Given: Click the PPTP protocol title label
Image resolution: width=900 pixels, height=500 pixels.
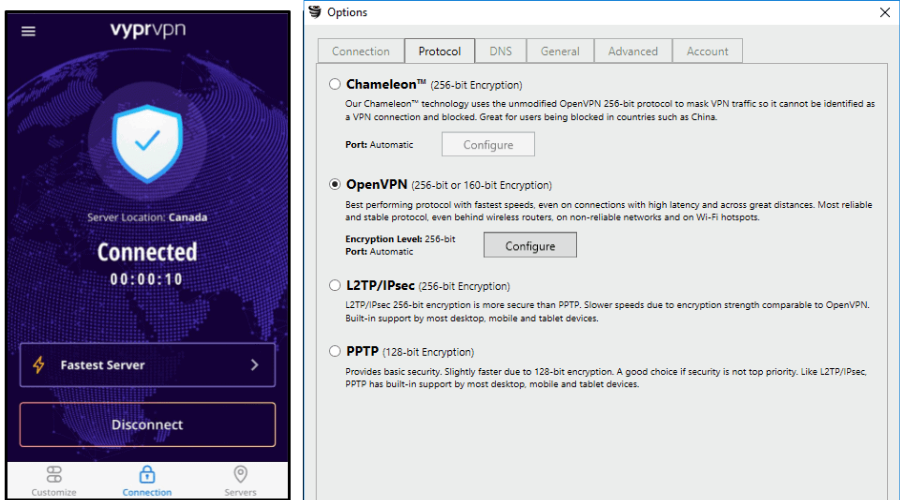Looking at the screenshot, I should coord(362,351).
